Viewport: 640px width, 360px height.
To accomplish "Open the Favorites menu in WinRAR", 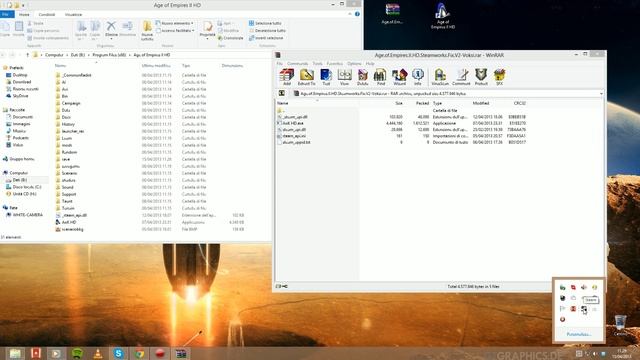I will 335,63.
